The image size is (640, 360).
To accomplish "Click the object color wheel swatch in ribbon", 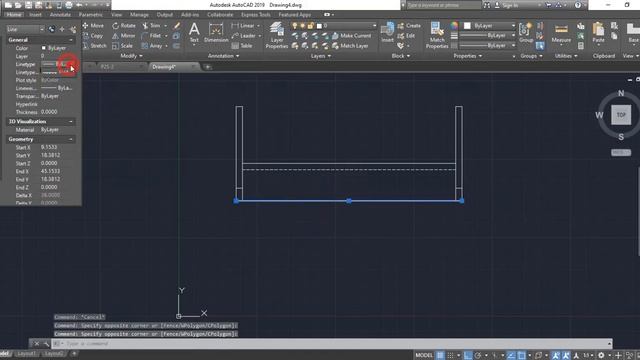I will click(x=454, y=26).
